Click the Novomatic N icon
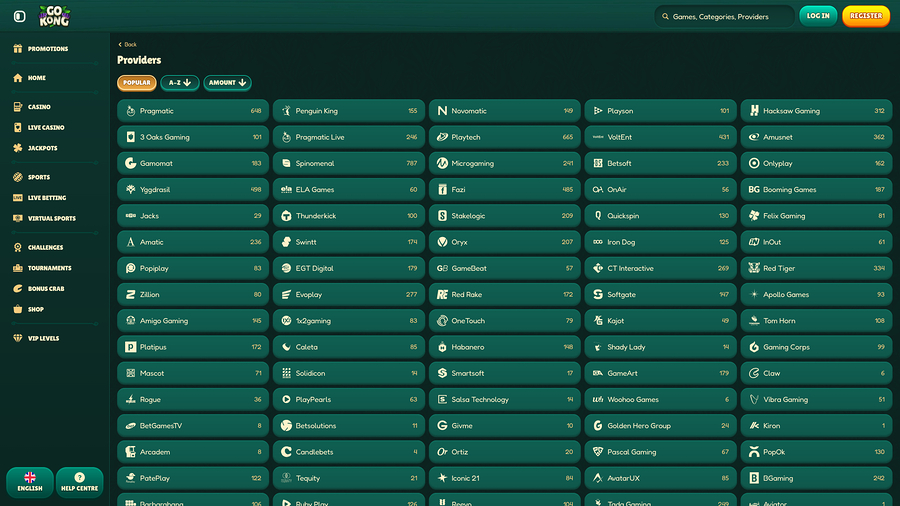This screenshot has height=506, width=900. (442, 111)
